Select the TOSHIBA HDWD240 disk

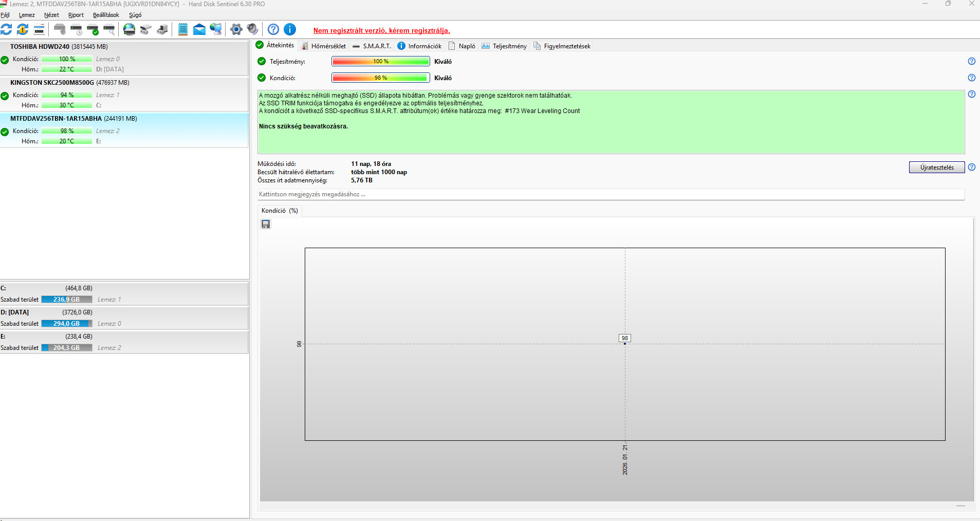pyautogui.click(x=124, y=58)
